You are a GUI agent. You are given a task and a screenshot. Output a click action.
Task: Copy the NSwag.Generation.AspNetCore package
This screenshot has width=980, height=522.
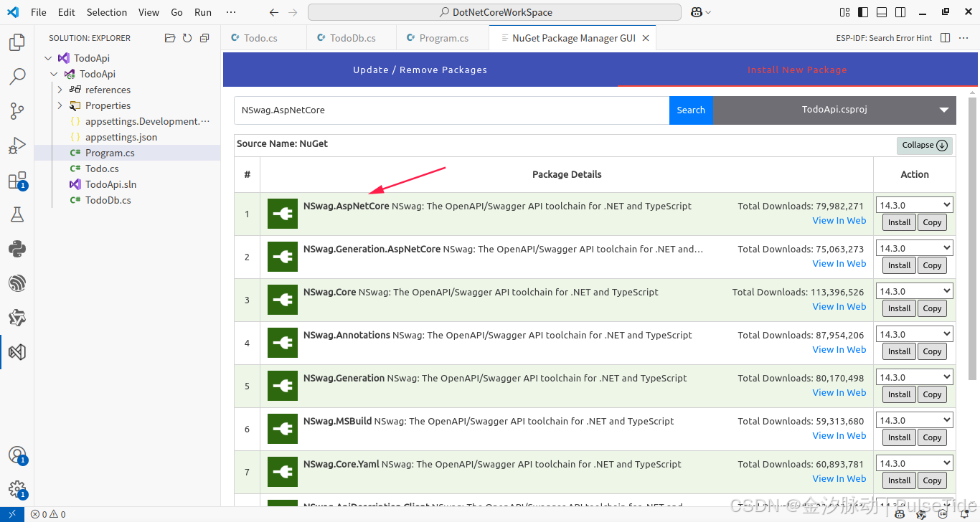[x=932, y=265]
